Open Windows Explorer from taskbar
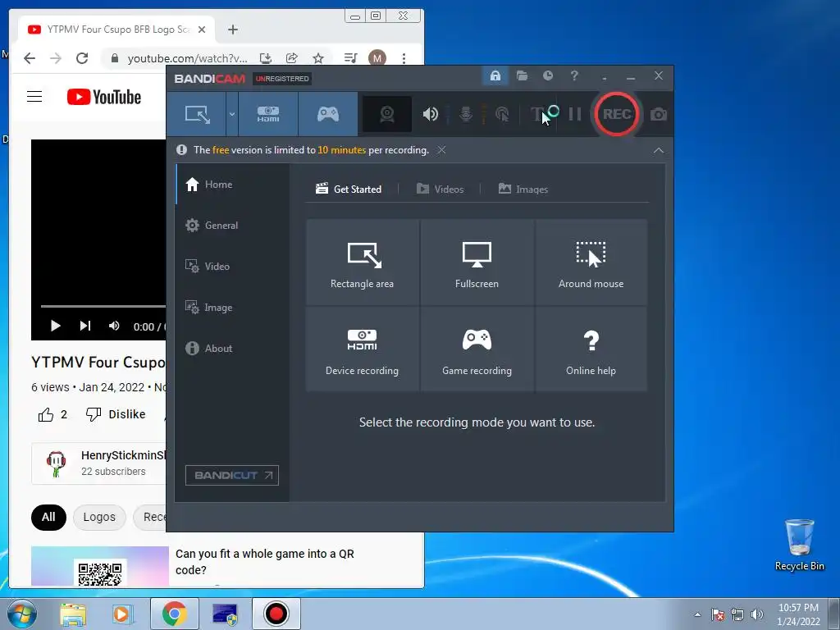This screenshot has width=840, height=630. [73, 614]
